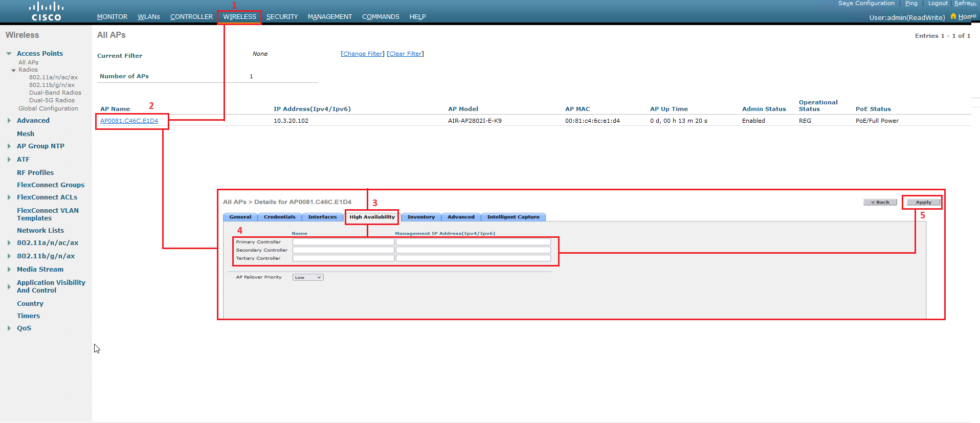Screen dimensions: 980x423
Task: Expand the Advanced sidebar section arrow
Action: point(9,121)
